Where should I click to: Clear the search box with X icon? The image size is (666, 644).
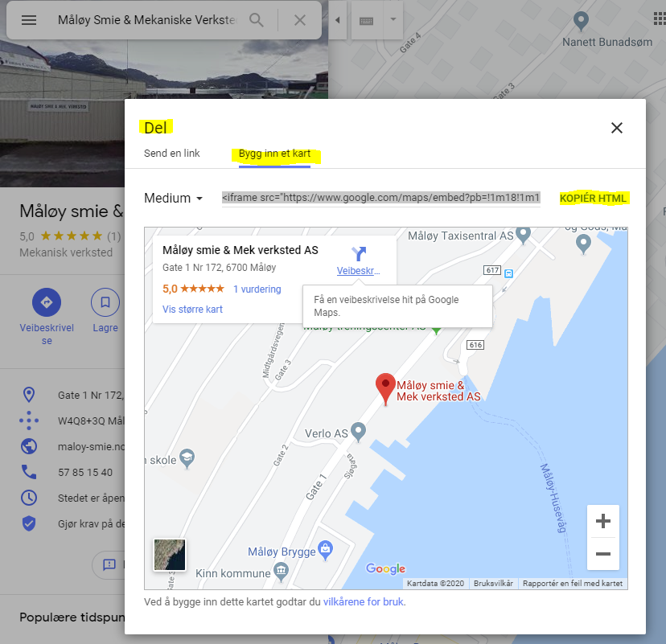point(300,20)
